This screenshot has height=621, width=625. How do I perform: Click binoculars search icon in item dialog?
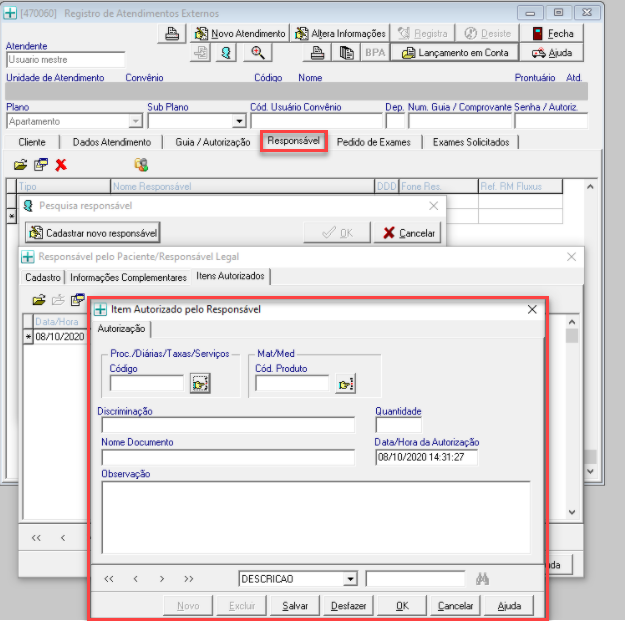coord(482,579)
